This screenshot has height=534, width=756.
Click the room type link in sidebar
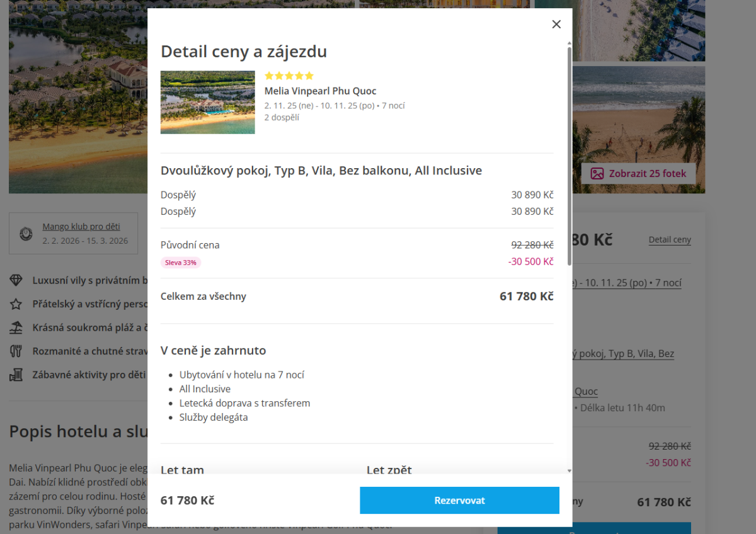click(624, 354)
